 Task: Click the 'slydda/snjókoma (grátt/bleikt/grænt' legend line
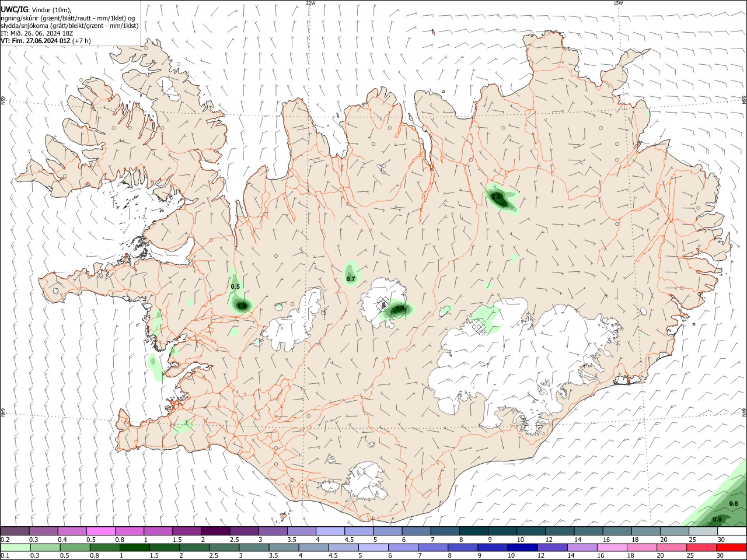coord(69,26)
